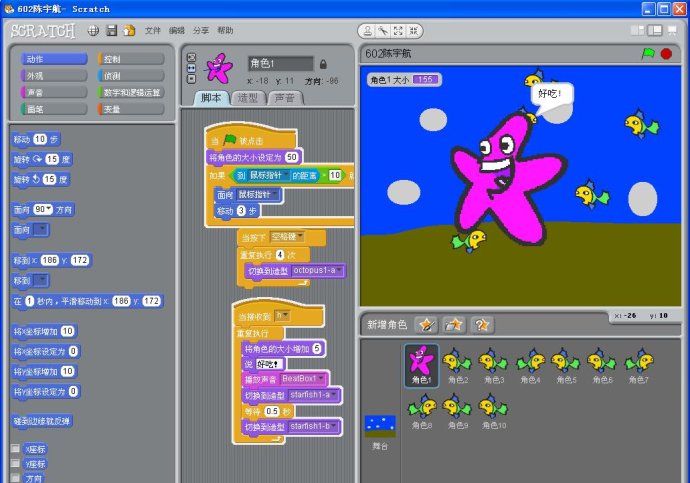Enter presentation mode

[672, 30]
